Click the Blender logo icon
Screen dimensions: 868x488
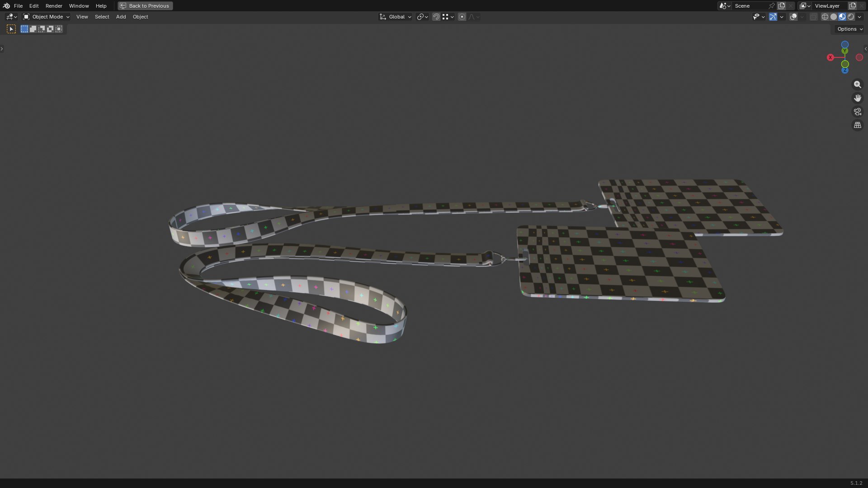[x=6, y=6]
